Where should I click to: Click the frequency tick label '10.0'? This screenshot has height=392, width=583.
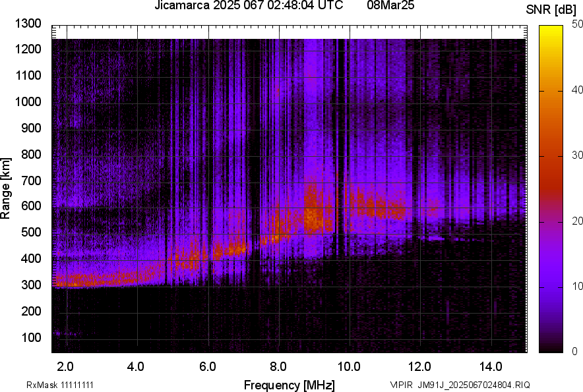(x=349, y=367)
